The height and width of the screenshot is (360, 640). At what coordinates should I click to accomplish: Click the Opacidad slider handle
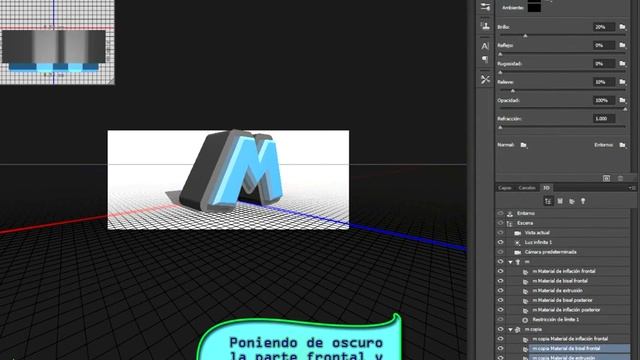click(x=625, y=109)
